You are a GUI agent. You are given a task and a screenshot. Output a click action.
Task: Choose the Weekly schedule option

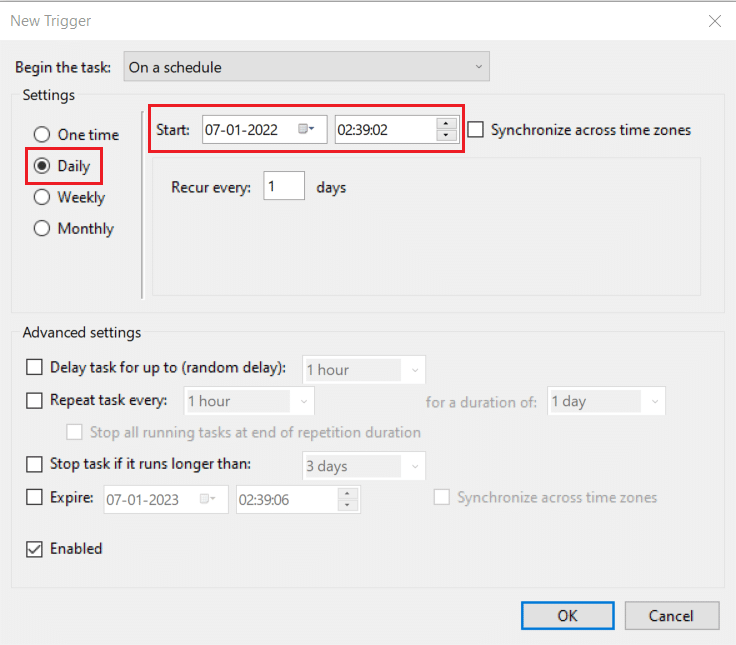point(42,197)
